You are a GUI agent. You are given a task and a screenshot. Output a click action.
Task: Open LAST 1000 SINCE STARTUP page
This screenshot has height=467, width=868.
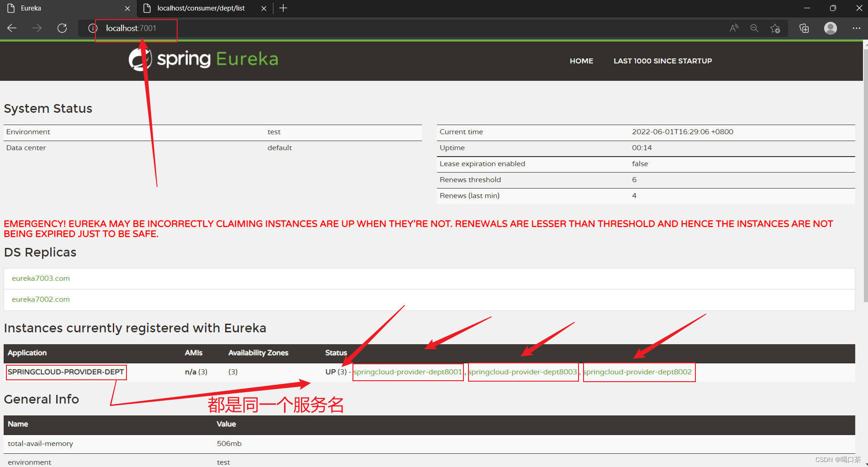click(x=663, y=61)
